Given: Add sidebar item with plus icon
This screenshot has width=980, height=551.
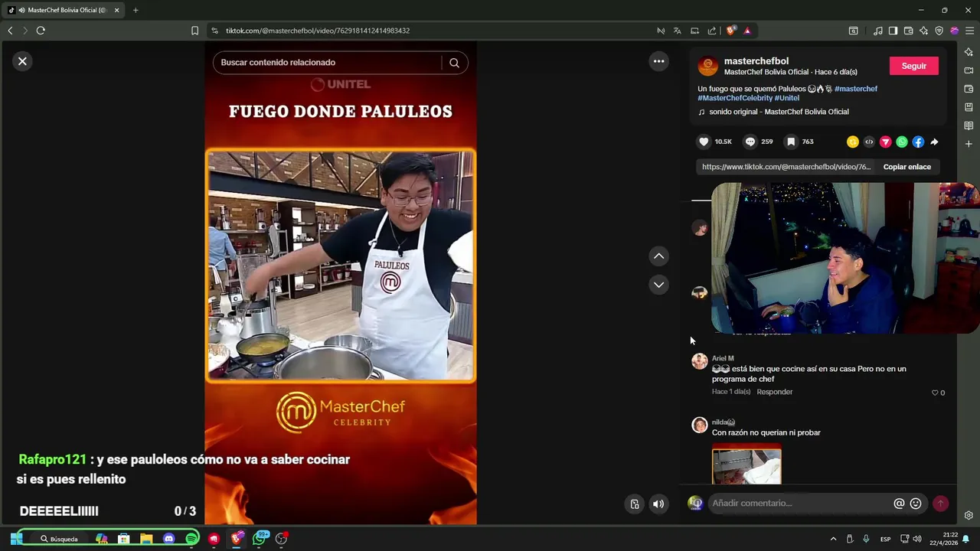Looking at the screenshot, I should point(969,144).
